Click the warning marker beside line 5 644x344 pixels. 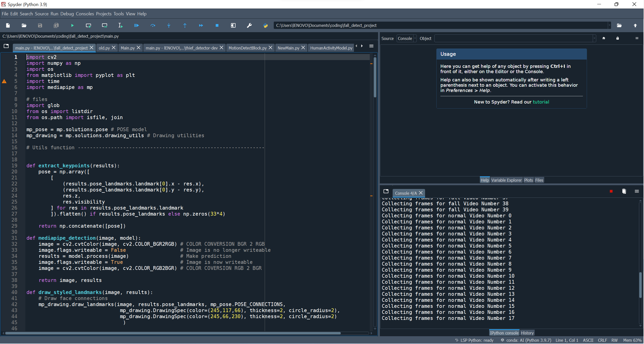click(x=4, y=81)
